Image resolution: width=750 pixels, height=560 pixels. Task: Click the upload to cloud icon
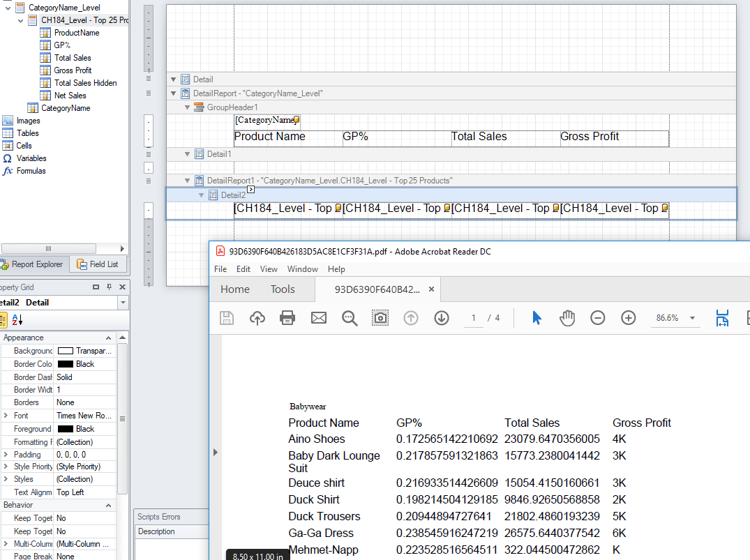coord(257,317)
